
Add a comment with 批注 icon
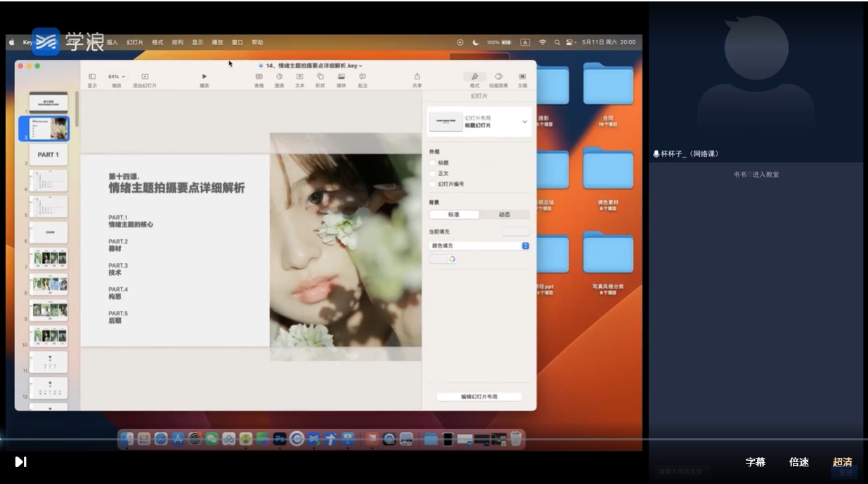pos(362,77)
